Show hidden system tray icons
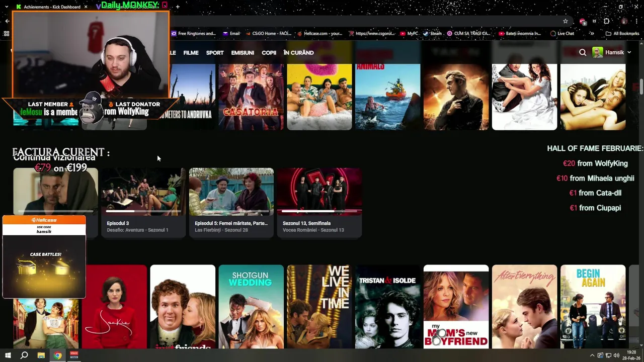The height and width of the screenshot is (362, 644). [592, 355]
